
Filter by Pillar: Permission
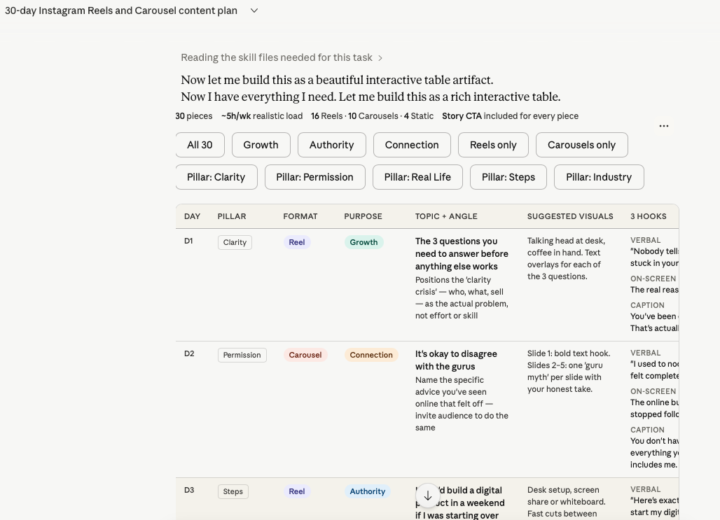[315, 177]
